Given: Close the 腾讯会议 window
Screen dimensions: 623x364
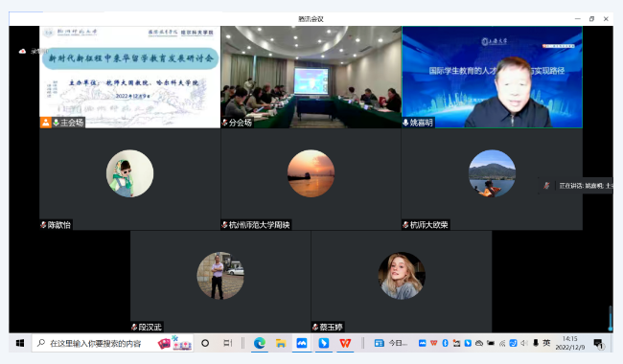Looking at the screenshot, I should click(x=606, y=18).
